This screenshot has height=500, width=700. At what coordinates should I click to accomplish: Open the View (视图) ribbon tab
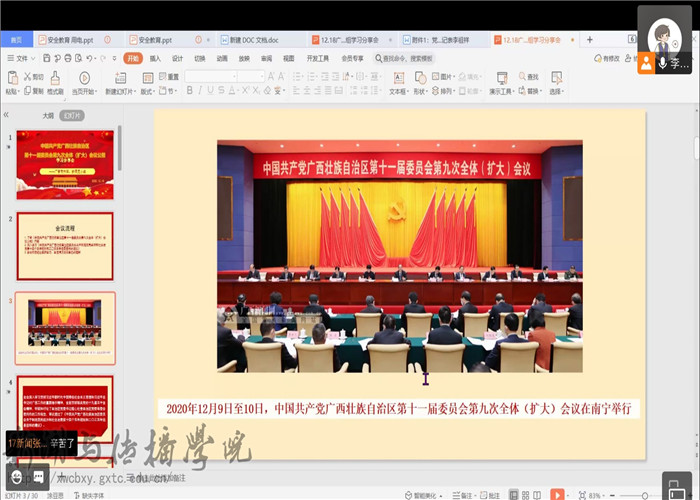(289, 58)
